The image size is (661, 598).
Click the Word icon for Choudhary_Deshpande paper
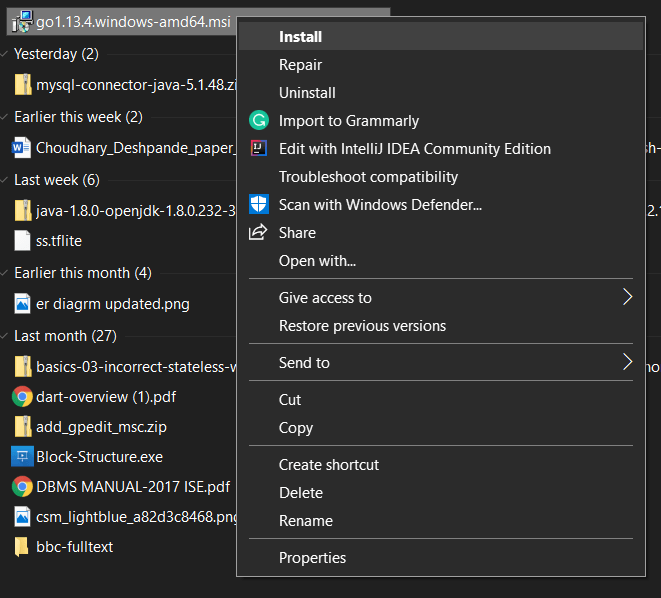(21, 149)
